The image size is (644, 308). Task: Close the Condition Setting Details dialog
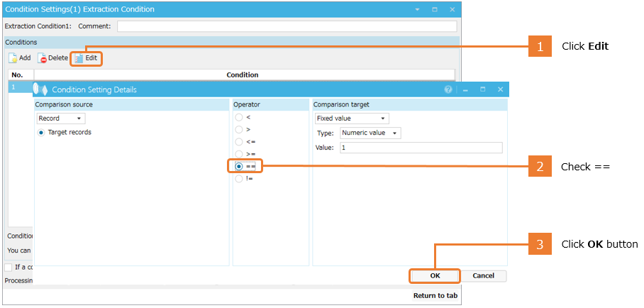click(500, 90)
